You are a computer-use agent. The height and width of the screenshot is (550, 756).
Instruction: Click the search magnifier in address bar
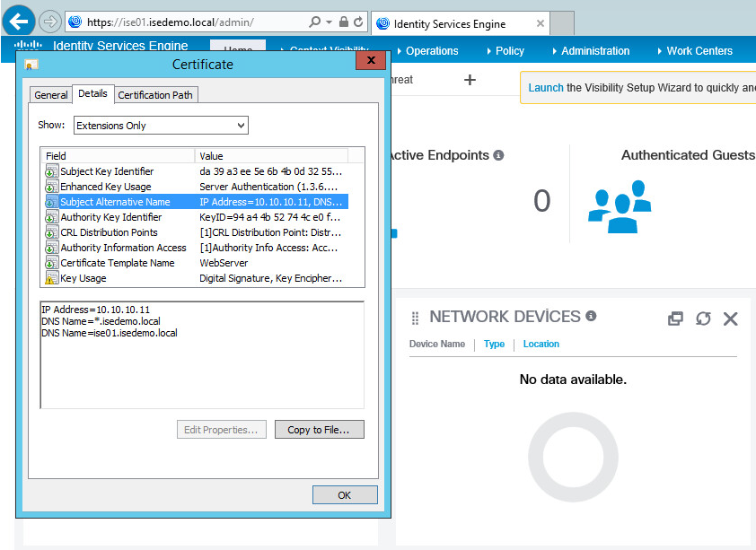click(x=314, y=22)
